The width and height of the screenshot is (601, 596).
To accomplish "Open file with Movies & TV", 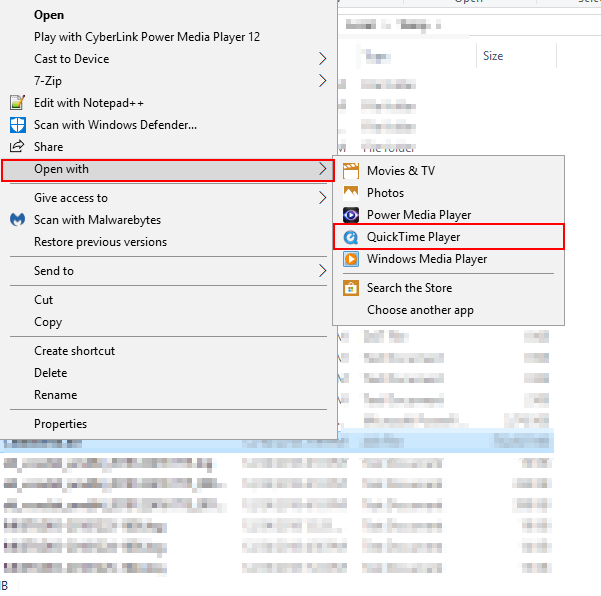I will coord(448,171).
